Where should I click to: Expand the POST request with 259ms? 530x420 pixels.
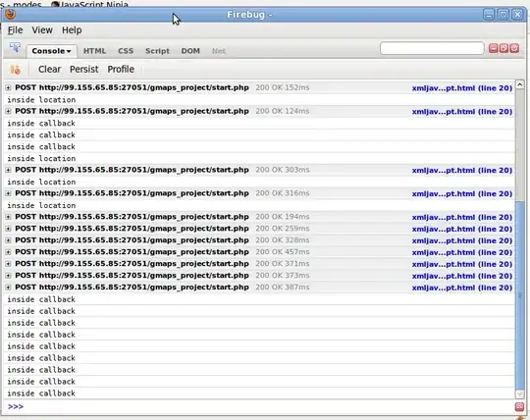coord(8,229)
